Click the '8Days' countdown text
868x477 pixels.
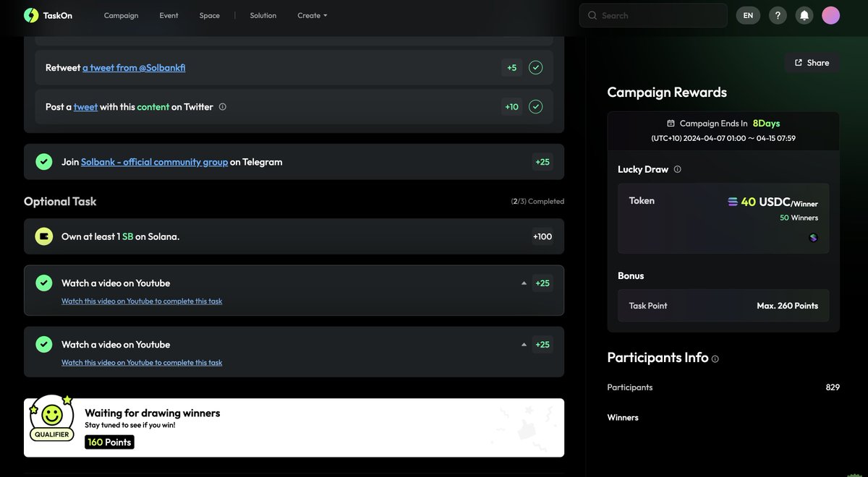(x=766, y=124)
